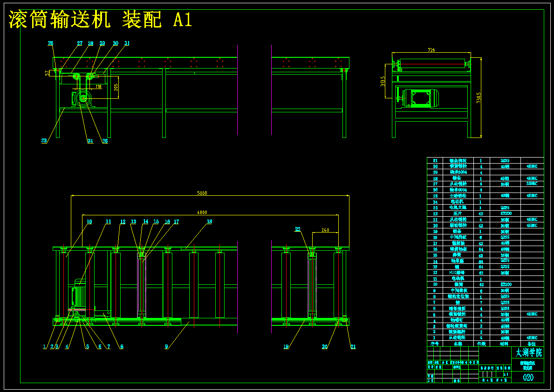Select callout number 17 in plan view

[x=176, y=221]
